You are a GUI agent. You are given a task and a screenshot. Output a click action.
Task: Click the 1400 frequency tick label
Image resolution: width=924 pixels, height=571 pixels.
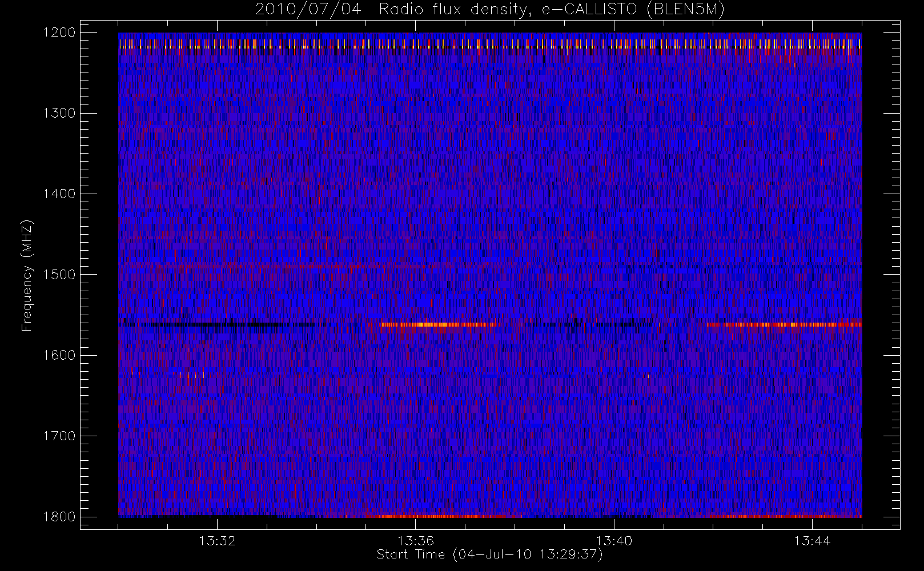(59, 194)
